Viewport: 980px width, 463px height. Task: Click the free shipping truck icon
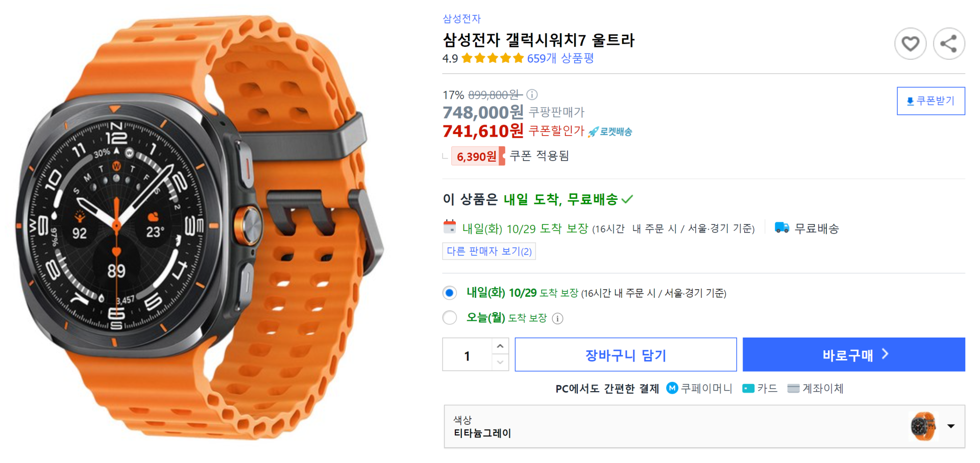click(781, 227)
